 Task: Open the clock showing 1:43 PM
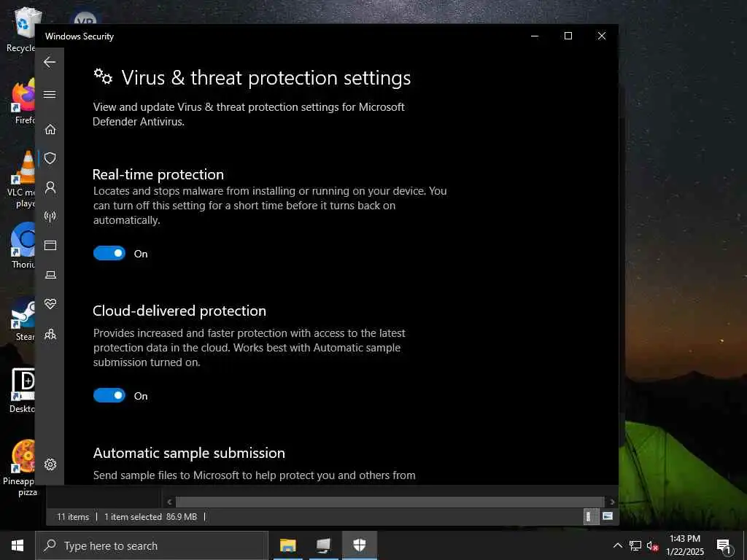tap(684, 545)
